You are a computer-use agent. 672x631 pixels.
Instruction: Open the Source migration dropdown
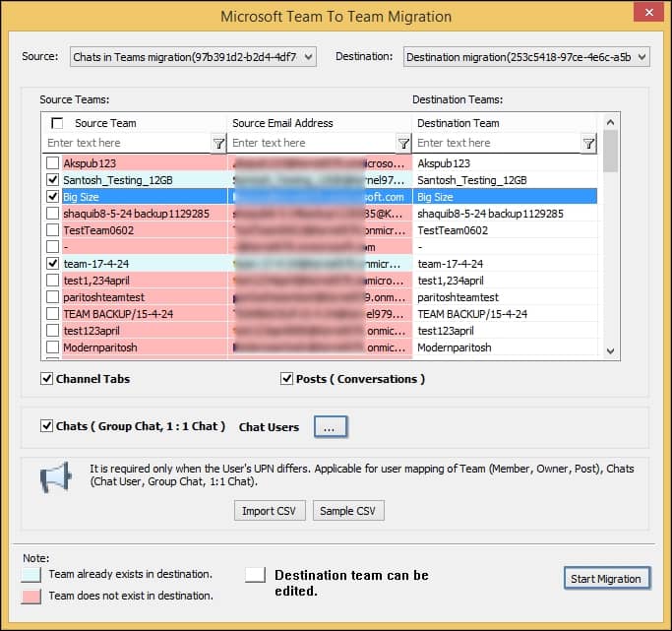[x=193, y=56]
